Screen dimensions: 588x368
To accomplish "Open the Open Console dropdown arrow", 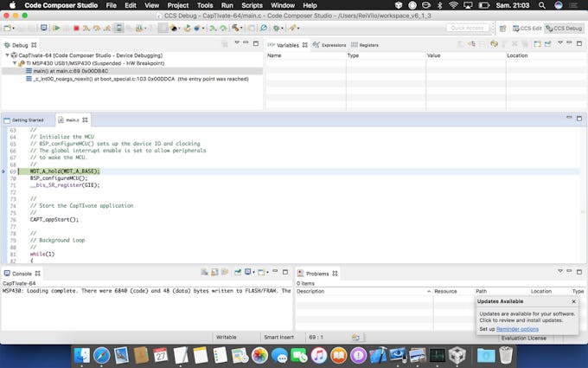I will click(267, 273).
